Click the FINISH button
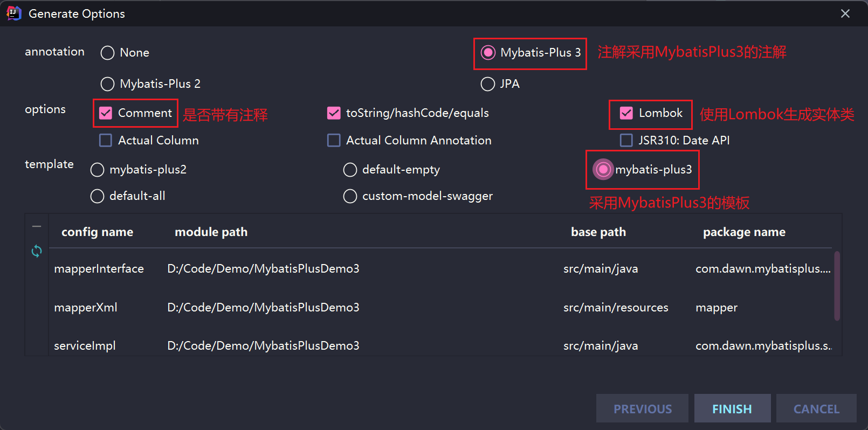 click(x=732, y=408)
